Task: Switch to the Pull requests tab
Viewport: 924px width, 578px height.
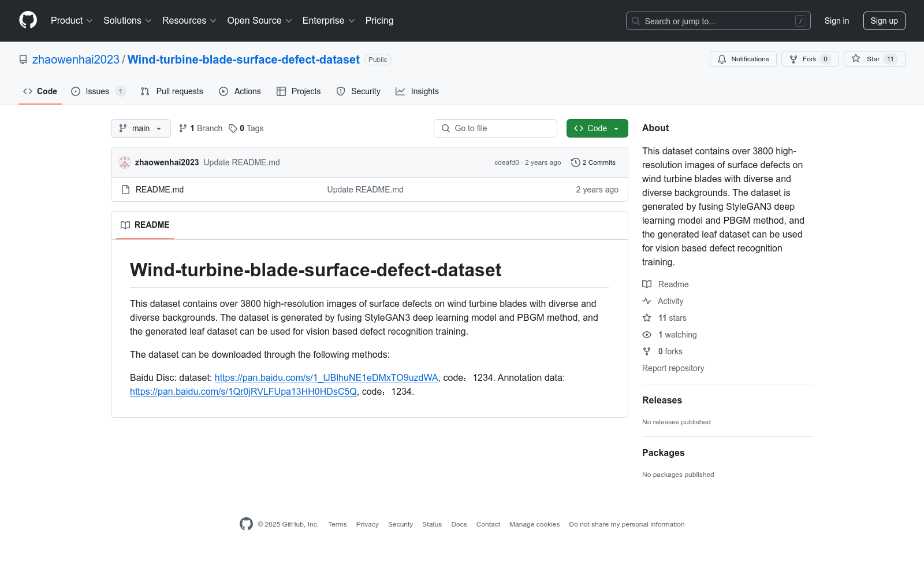Action: [172, 91]
